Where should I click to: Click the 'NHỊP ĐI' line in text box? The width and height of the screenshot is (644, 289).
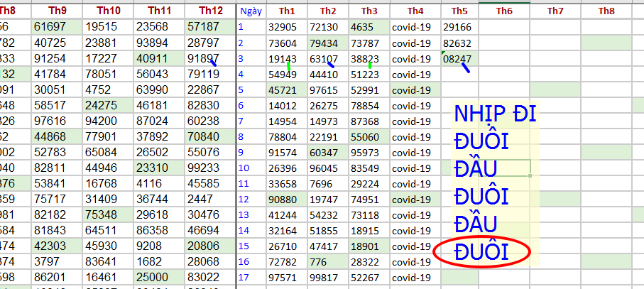(496, 114)
